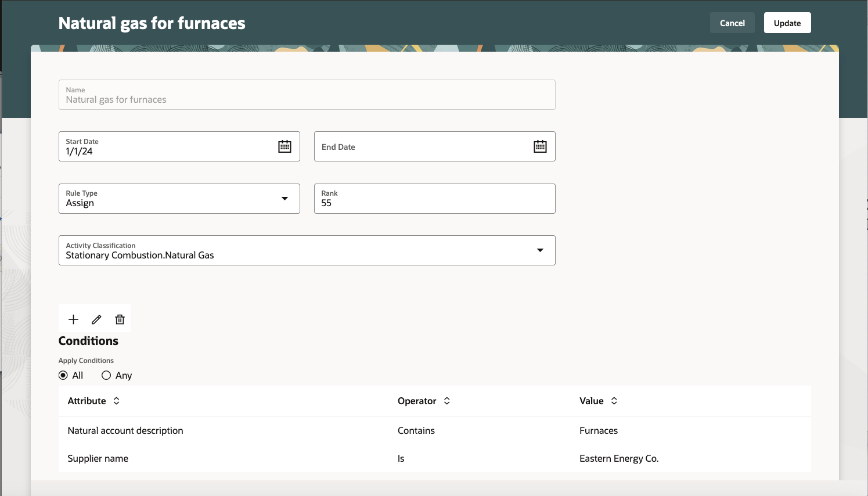Open the Start Date calendar picker
This screenshot has height=496, width=868.
coord(284,146)
